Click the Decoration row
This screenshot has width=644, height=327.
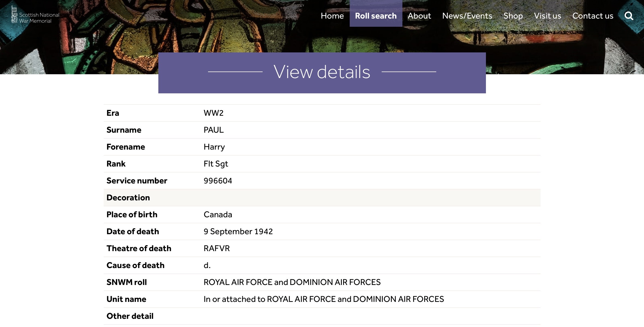pyautogui.click(x=322, y=198)
